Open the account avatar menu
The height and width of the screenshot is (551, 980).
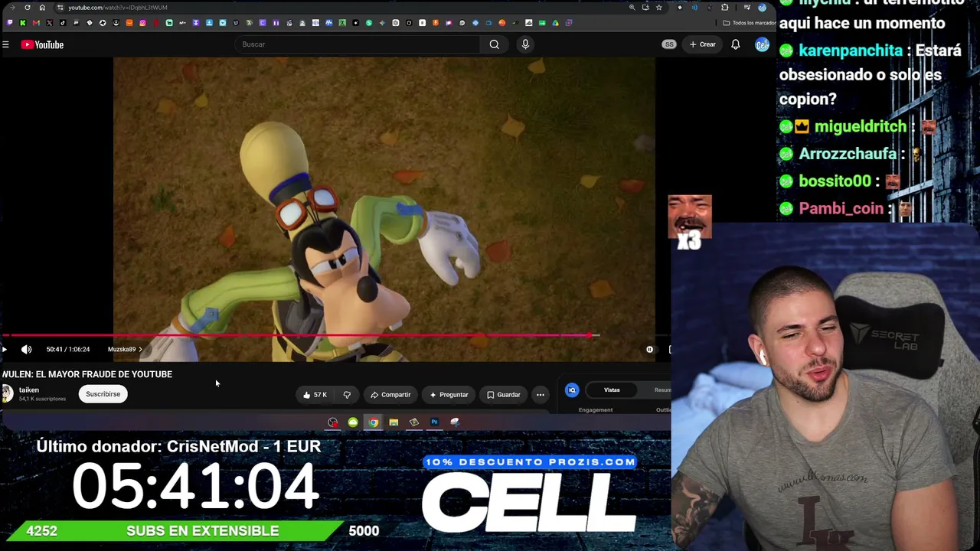coord(762,44)
